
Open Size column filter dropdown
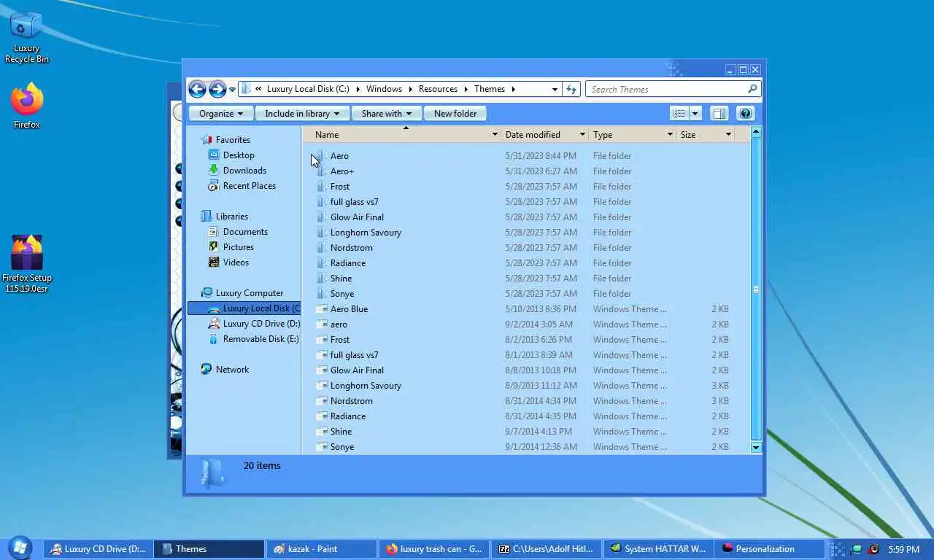click(x=728, y=135)
